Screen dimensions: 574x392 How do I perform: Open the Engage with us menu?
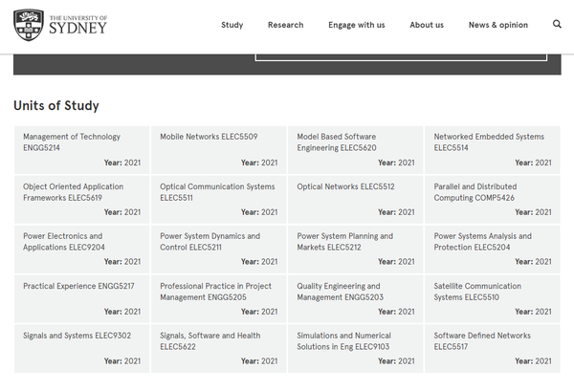pos(357,25)
